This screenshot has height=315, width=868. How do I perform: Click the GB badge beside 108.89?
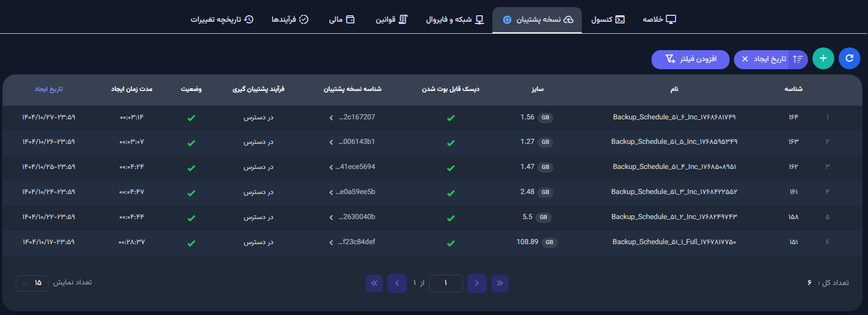[550, 243]
